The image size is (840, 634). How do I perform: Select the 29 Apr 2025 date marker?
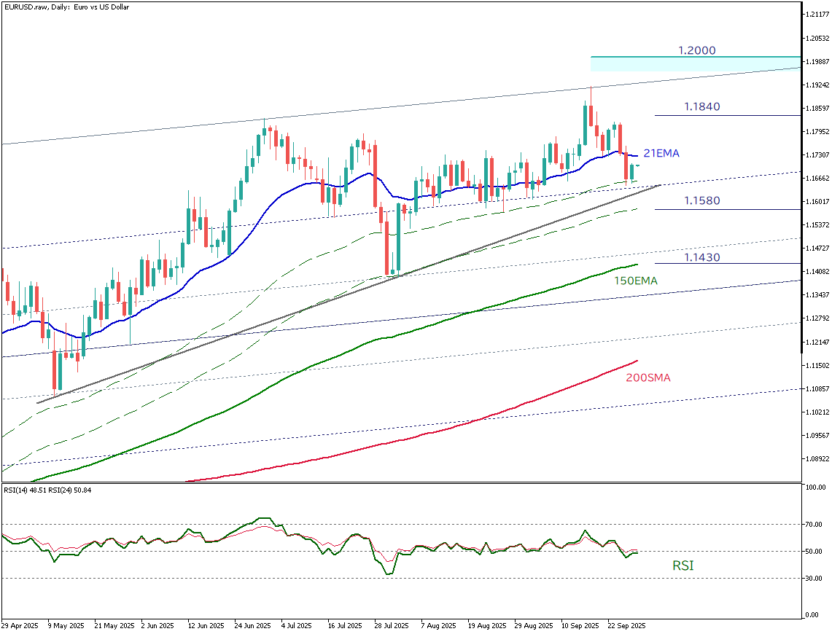[20, 626]
